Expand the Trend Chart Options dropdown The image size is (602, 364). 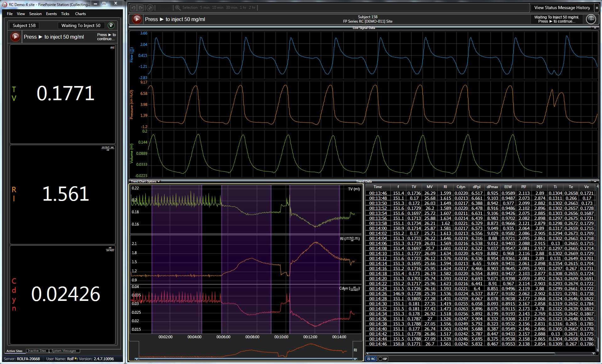145,182
